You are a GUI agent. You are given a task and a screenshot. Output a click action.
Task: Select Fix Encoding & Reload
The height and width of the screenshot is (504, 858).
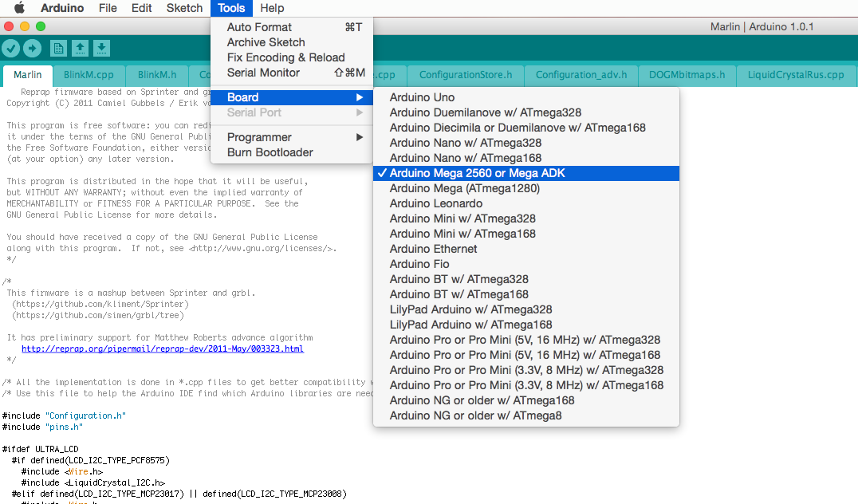point(292,57)
